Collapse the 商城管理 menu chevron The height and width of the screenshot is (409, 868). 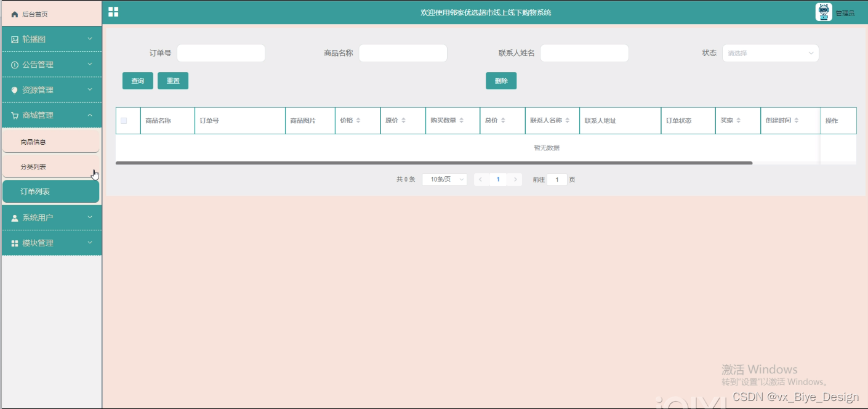coord(90,115)
